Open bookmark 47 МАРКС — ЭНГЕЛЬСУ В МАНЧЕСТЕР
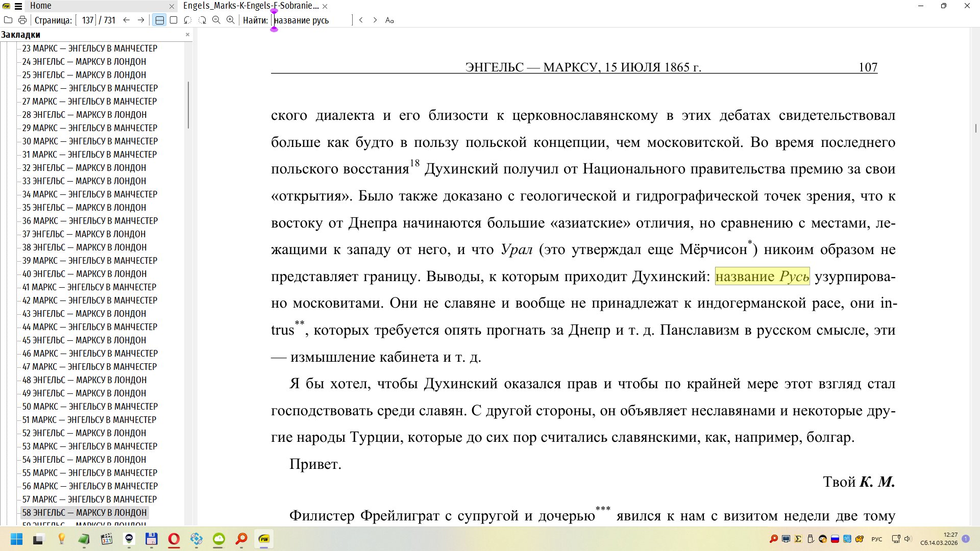Image resolution: width=980 pixels, height=551 pixels. 89,367
